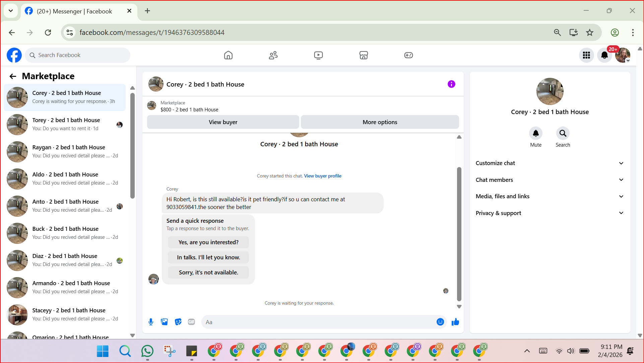Image resolution: width=644 pixels, height=363 pixels.
Task: Open the emoji picker in message box
Action: 440,322
